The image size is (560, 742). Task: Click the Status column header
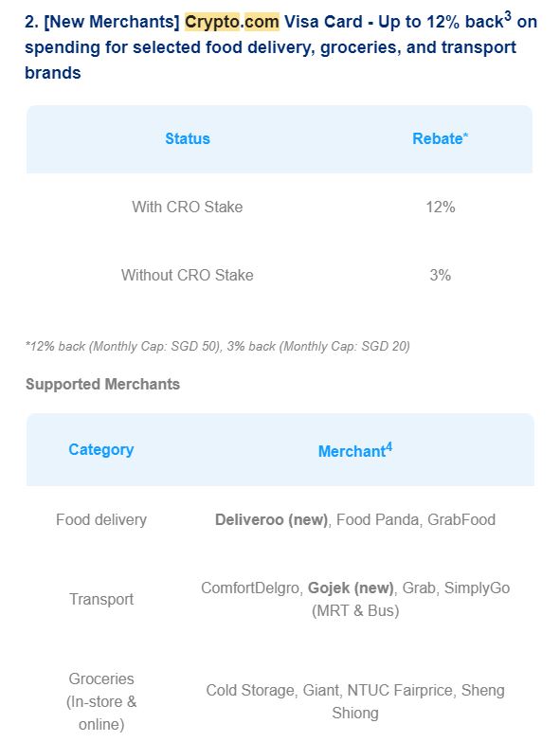click(x=188, y=138)
